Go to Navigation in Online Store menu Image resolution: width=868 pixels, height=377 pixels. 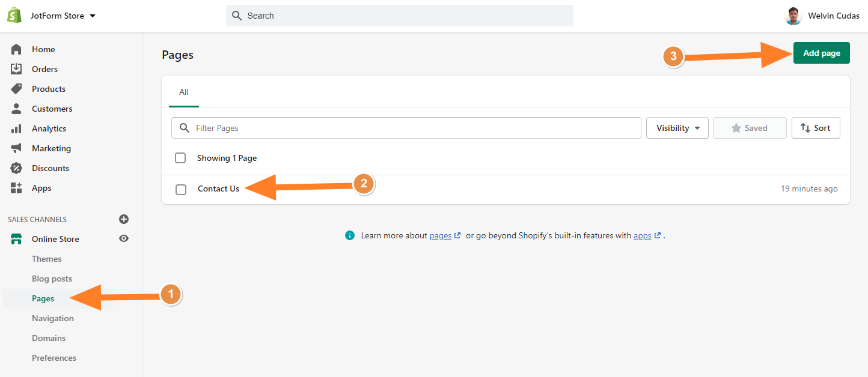click(53, 318)
